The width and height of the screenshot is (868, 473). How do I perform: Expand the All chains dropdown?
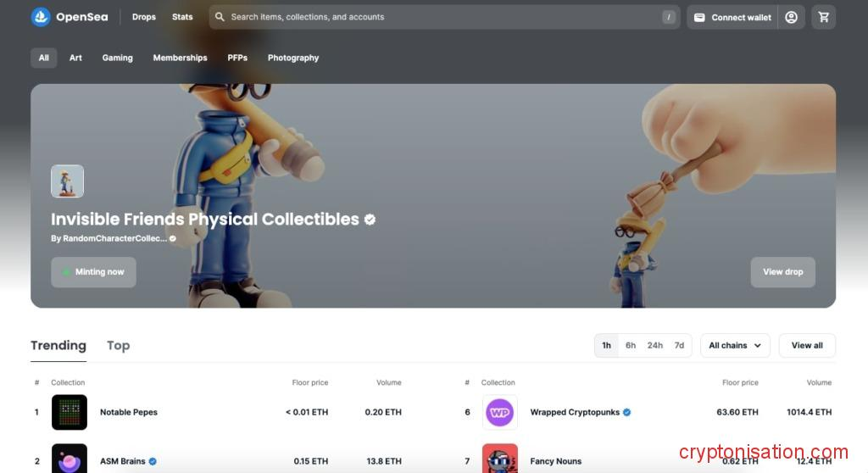pyautogui.click(x=735, y=345)
